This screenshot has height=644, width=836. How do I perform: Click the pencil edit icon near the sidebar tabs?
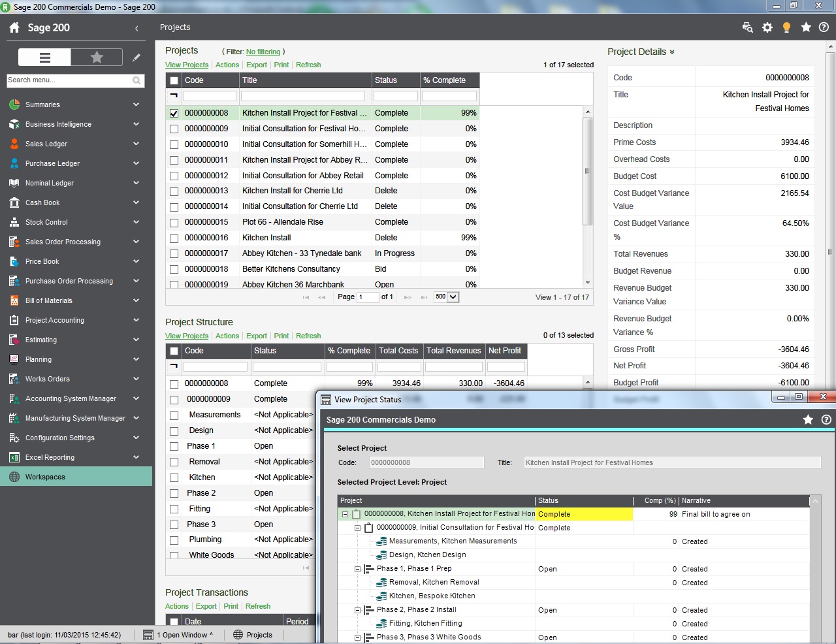pos(136,57)
